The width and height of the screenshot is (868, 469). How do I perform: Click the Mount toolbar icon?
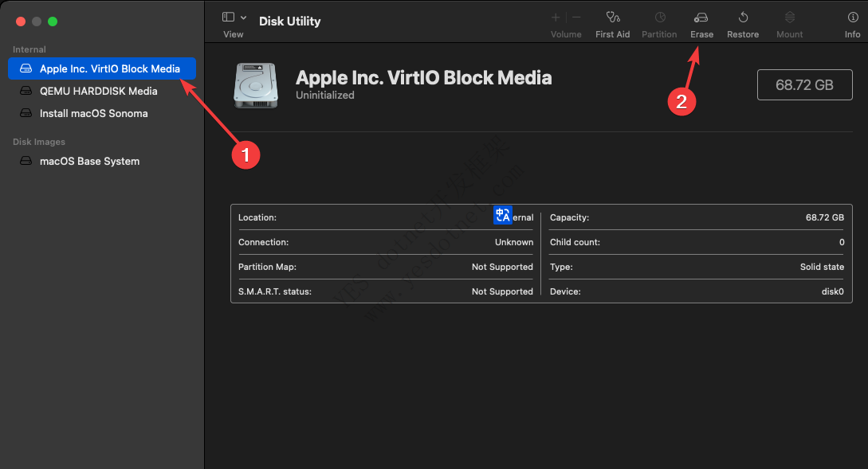[x=790, y=18]
